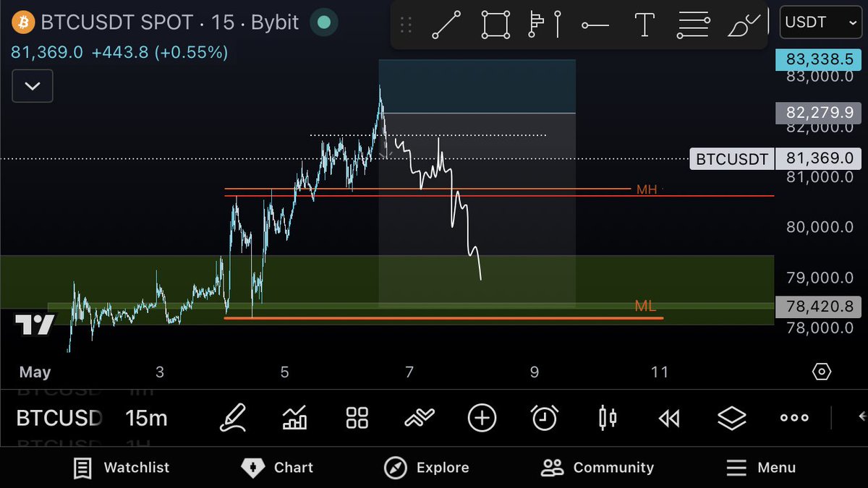
Task: Open the indicators chart icon
Action: 294,418
